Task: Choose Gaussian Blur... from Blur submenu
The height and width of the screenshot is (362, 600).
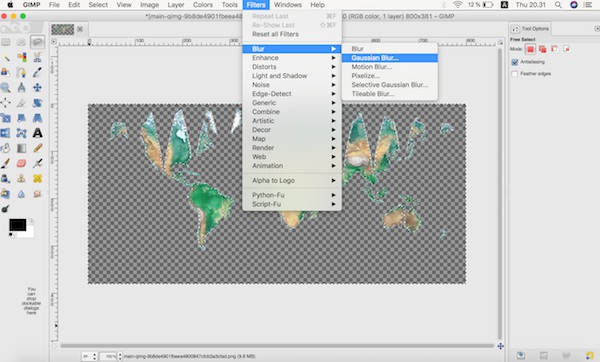Action: [390, 58]
